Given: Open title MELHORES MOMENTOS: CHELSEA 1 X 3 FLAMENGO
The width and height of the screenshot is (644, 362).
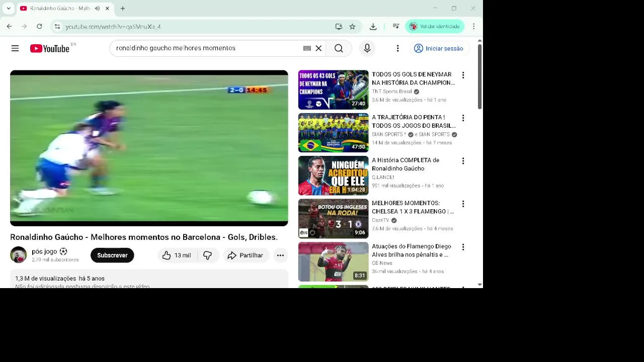Looking at the screenshot, I should pos(413,207).
